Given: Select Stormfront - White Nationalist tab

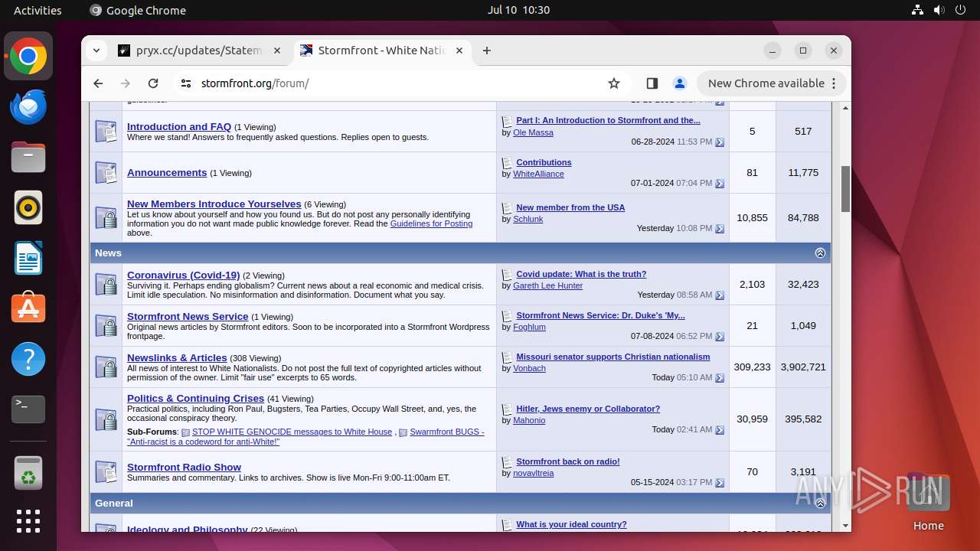Looking at the screenshot, I should tap(382, 51).
